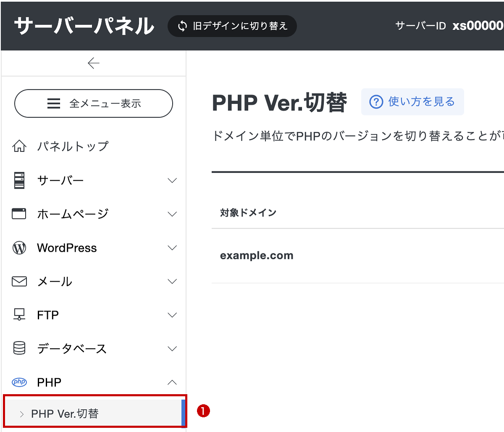Viewport: 504px width, 432px height.
Task: Click the WordPress logo icon
Action: [19, 248]
